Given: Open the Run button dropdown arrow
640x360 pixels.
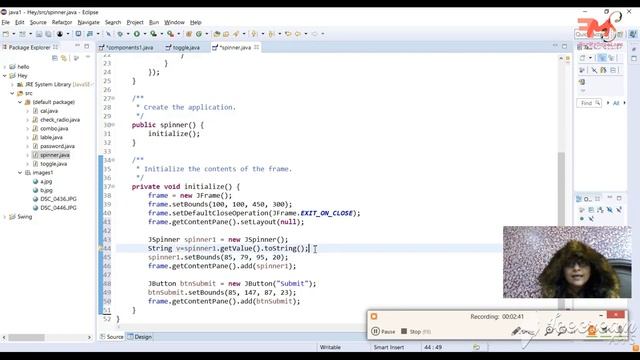Looking at the screenshot, I should pos(144,34).
